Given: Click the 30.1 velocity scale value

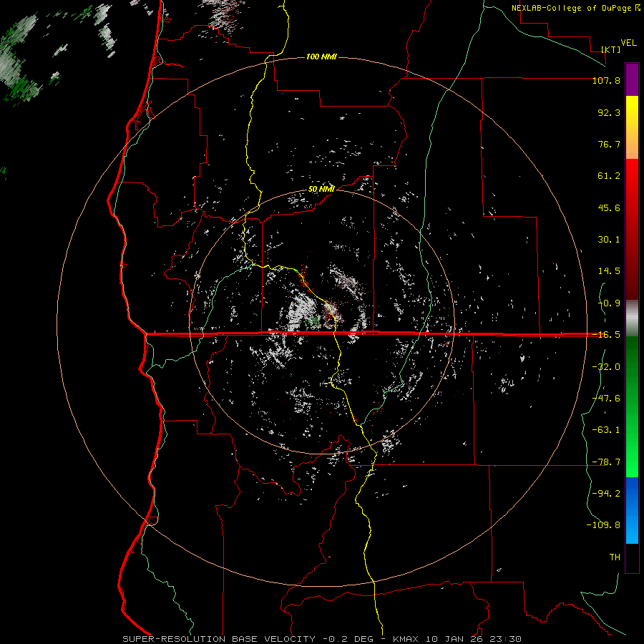Looking at the screenshot, I should tap(609, 240).
